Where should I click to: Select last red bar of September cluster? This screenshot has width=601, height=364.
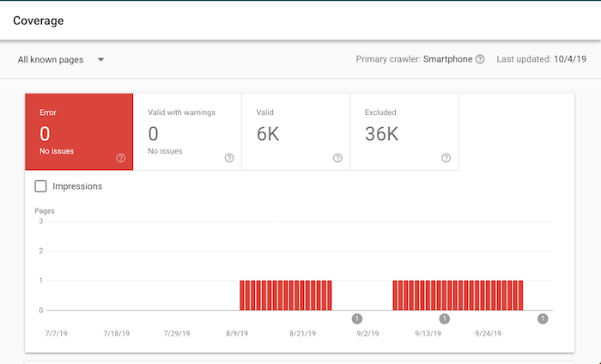[519, 295]
